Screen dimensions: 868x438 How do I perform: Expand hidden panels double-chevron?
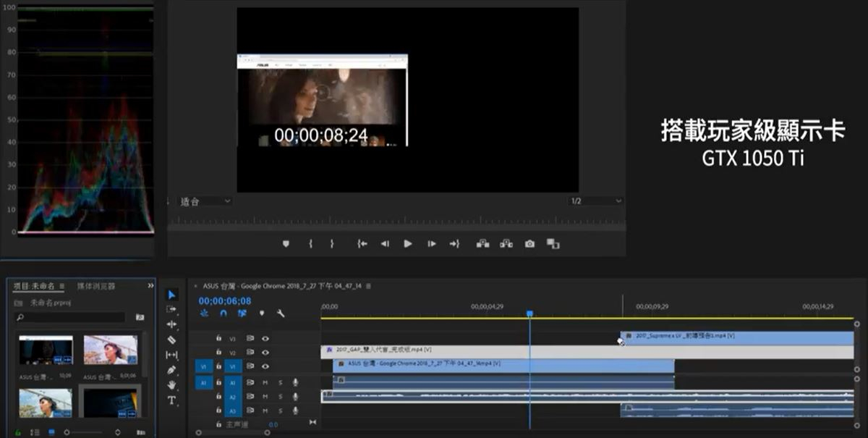150,286
